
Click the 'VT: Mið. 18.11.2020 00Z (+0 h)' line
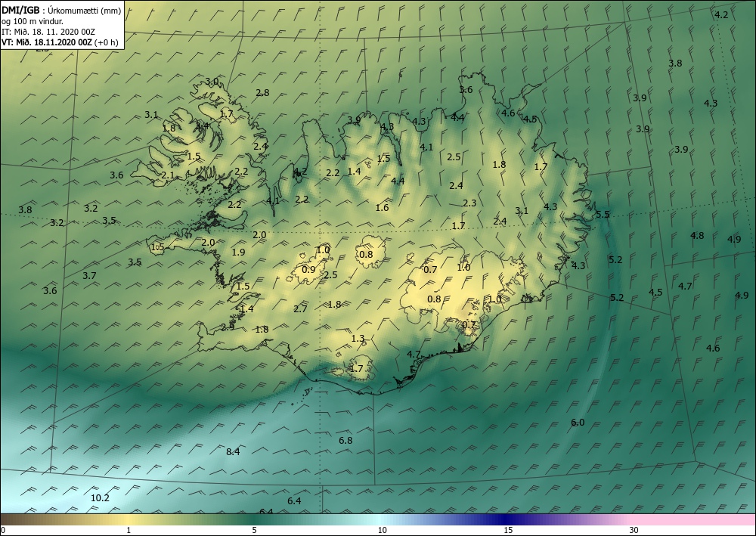[x=60, y=42]
